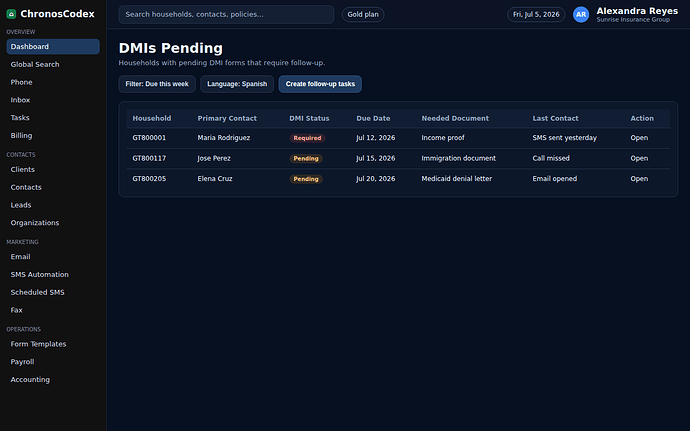Click the Immigration document cell
This screenshot has height=431, width=690.
[459, 158]
